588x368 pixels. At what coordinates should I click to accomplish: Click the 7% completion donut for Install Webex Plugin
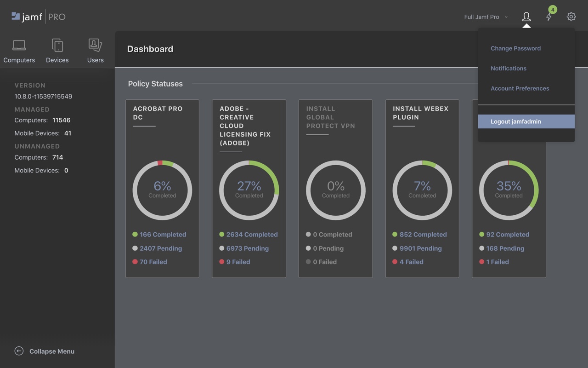[422, 190]
